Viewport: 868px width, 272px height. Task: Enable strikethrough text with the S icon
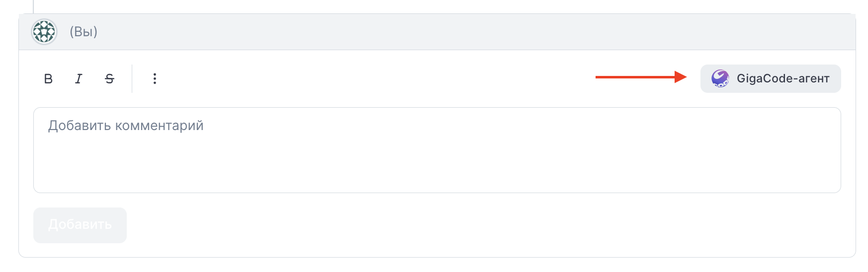tap(109, 78)
